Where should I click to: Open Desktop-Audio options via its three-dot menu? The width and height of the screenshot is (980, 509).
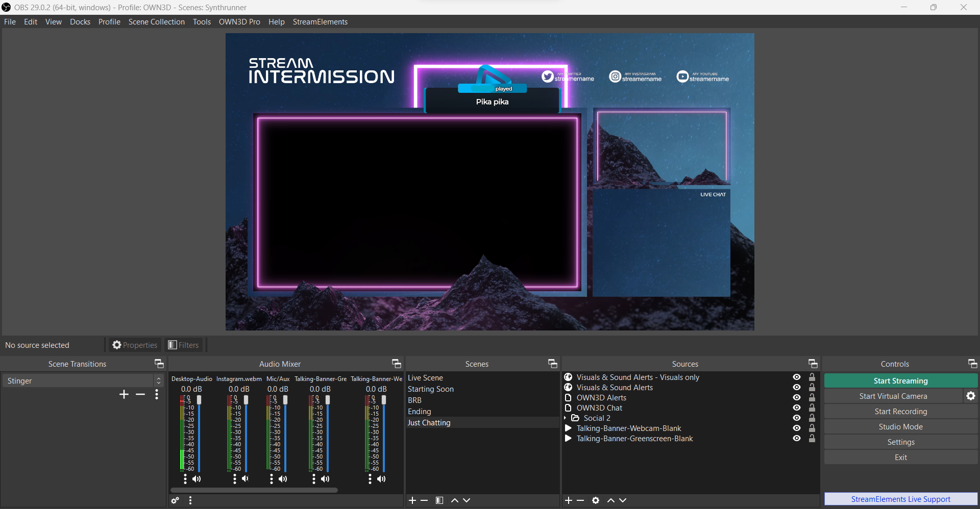tap(184, 479)
